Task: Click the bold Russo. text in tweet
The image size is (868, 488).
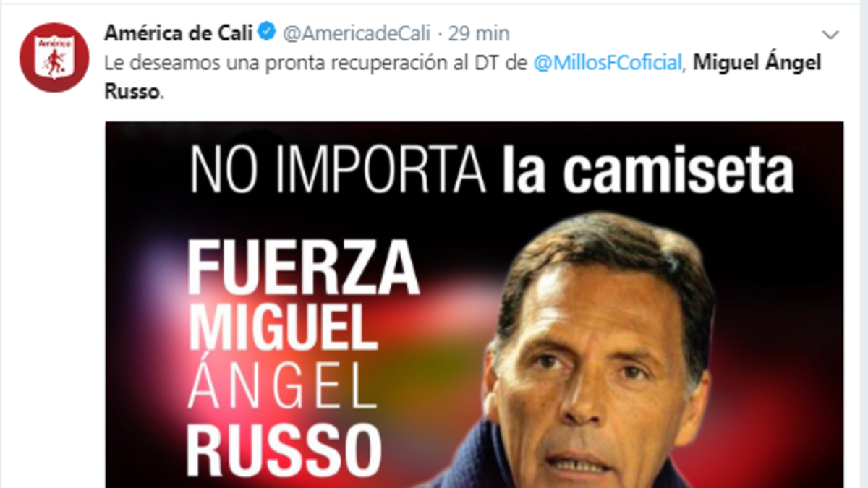Action: [x=135, y=93]
